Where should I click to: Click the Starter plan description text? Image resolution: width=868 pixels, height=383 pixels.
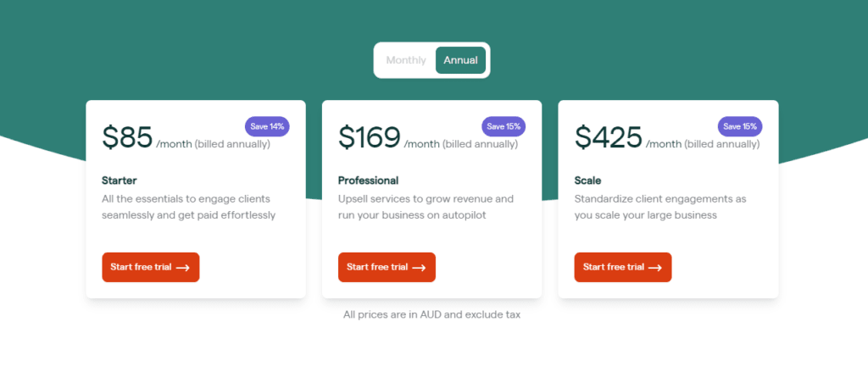pyautogui.click(x=189, y=207)
